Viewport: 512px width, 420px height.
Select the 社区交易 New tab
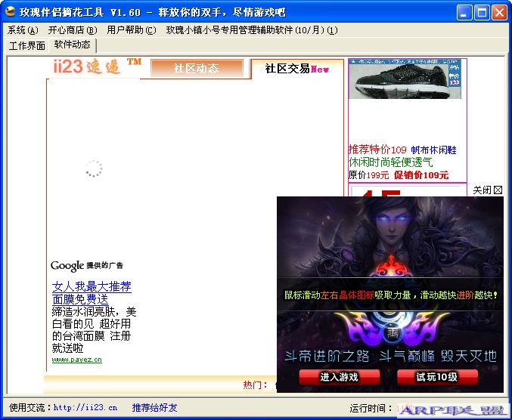[x=296, y=69]
